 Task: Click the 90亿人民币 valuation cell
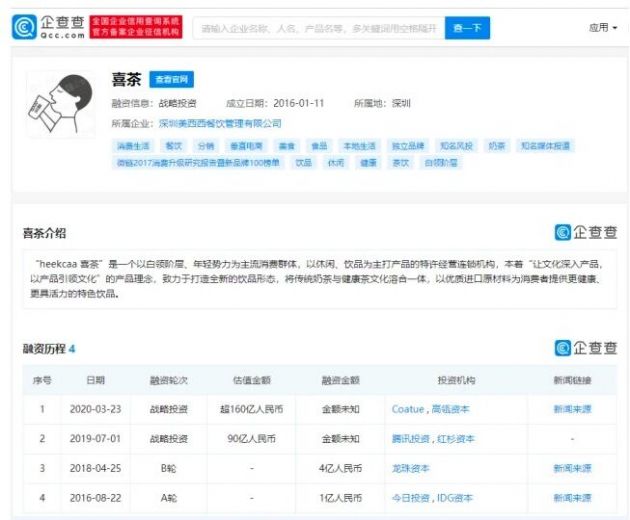coord(252,439)
